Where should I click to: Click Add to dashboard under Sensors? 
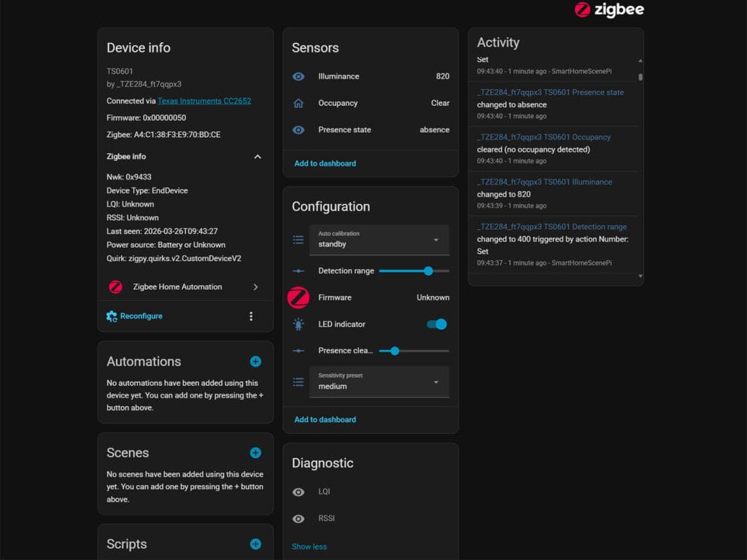click(325, 163)
